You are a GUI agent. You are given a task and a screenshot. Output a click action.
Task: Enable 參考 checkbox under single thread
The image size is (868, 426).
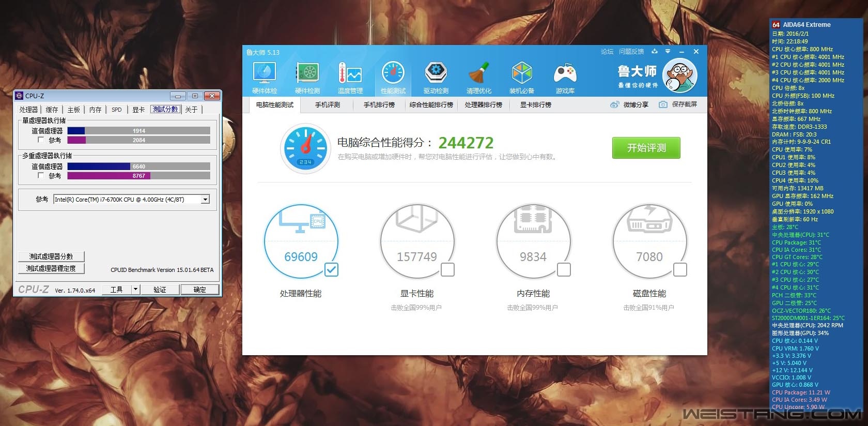click(x=41, y=140)
